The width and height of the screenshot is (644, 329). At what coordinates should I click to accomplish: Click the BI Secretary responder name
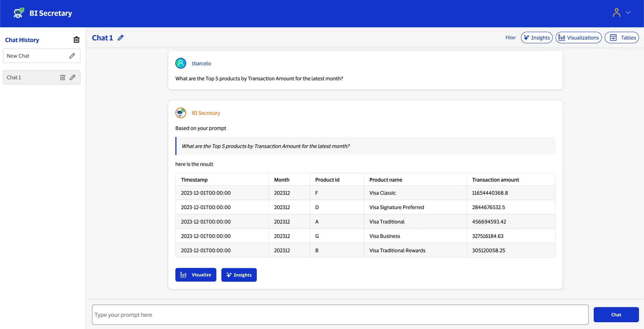pyautogui.click(x=206, y=113)
